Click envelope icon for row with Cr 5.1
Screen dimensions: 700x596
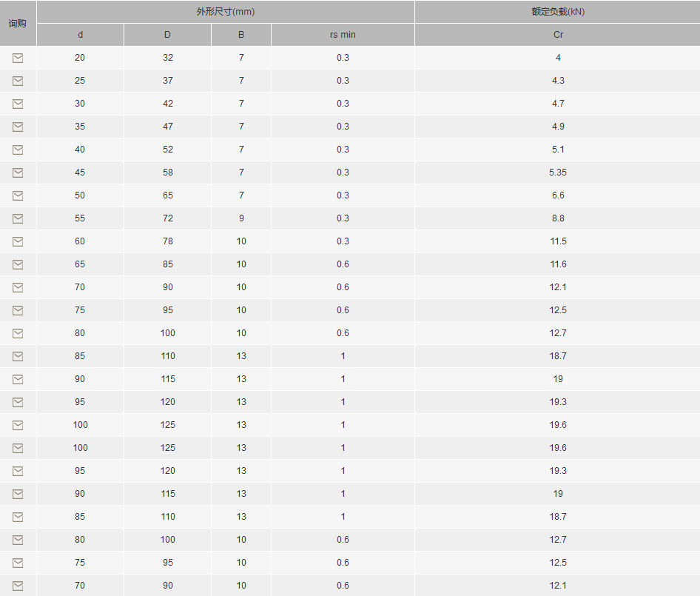pyautogui.click(x=18, y=150)
